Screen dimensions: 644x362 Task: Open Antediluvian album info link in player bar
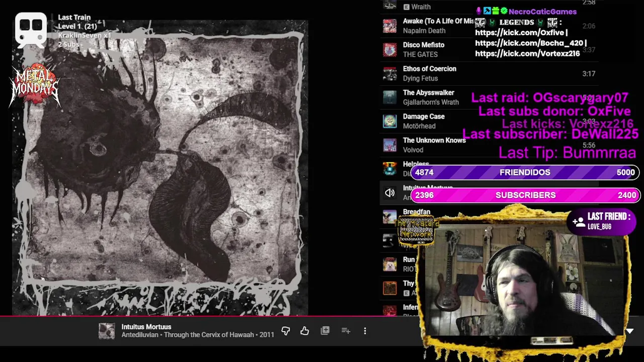coord(198,335)
